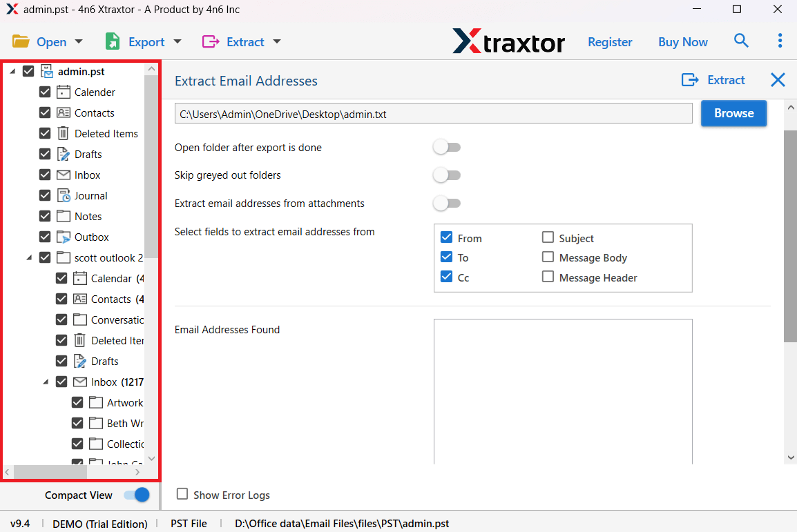Click the Open menu label
This screenshot has width=797, height=532.
point(51,42)
